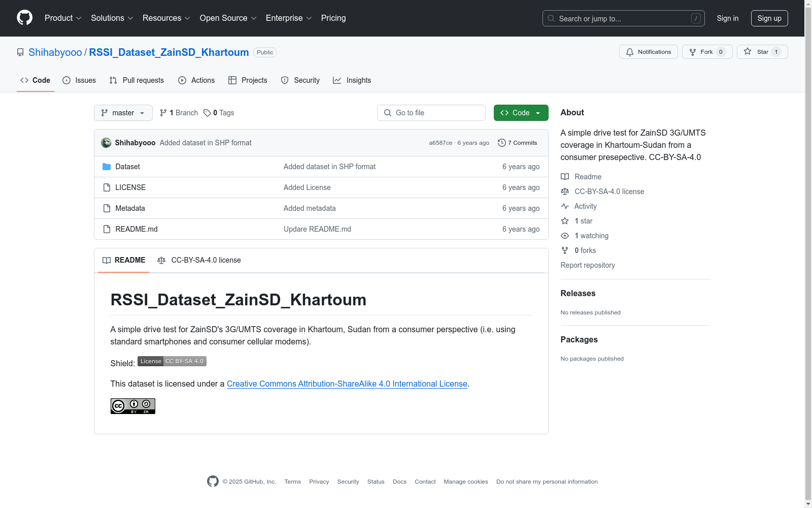
Task: Open the Dataset folder
Action: click(x=127, y=167)
